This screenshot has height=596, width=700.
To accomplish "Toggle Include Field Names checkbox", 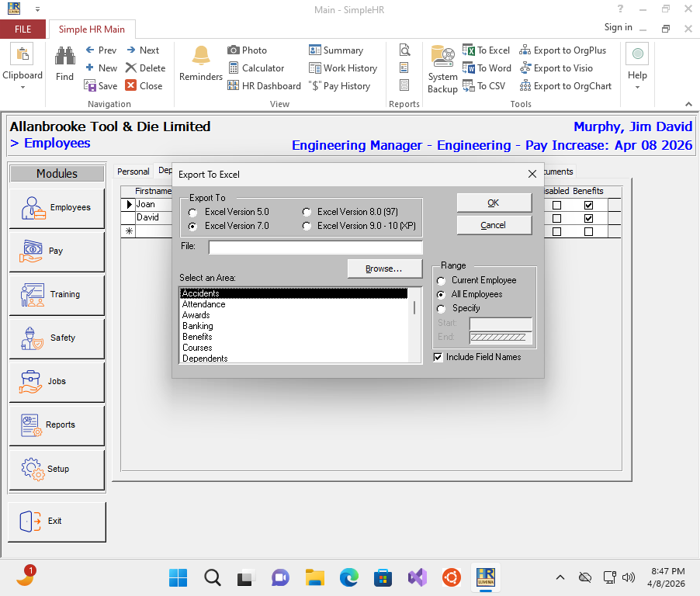I will [x=438, y=357].
